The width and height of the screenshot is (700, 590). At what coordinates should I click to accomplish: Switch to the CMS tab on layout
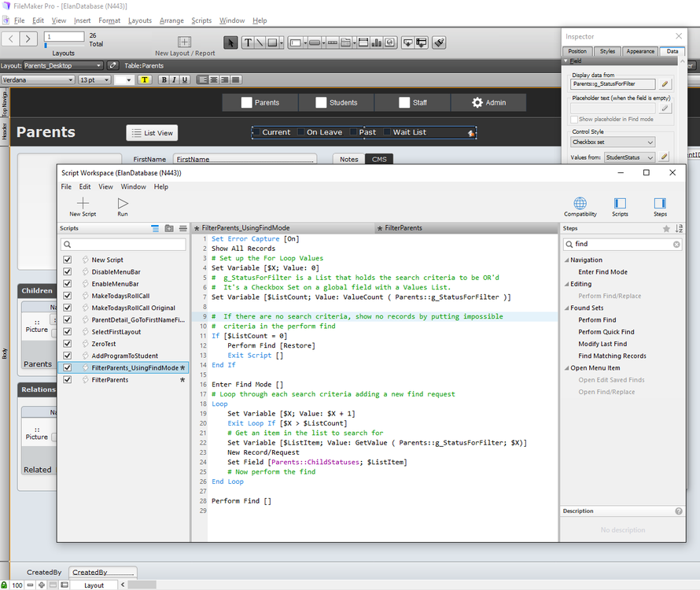(379, 159)
